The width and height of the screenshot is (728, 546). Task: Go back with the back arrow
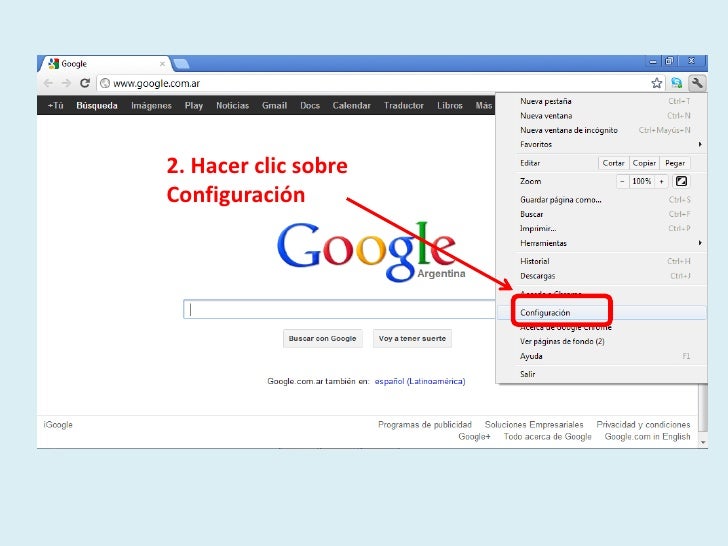(48, 83)
